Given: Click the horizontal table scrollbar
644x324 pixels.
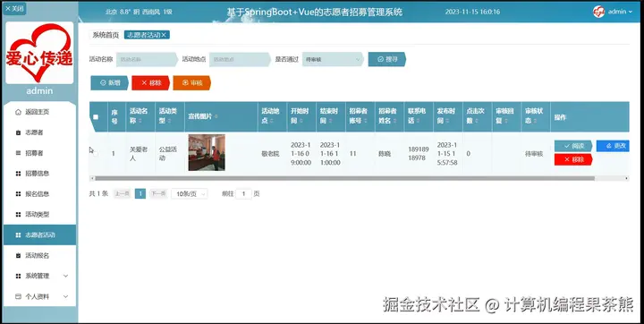Looking at the screenshot, I should (x=344, y=178).
